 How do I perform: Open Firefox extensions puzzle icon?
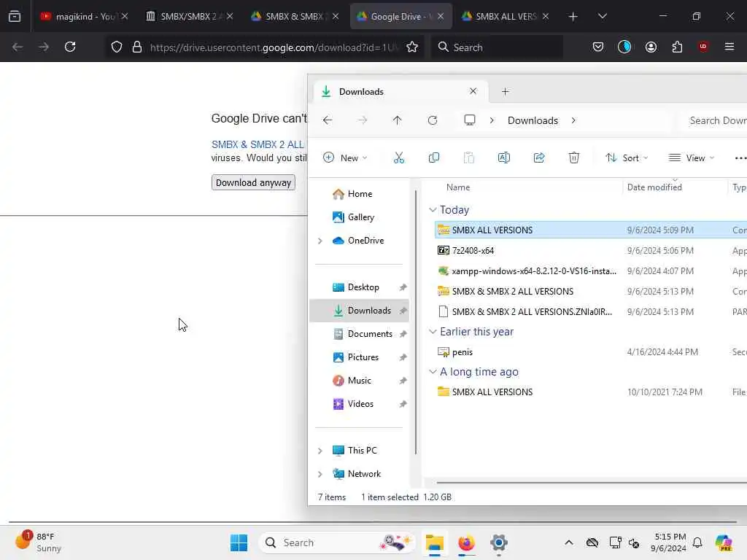coord(677,47)
